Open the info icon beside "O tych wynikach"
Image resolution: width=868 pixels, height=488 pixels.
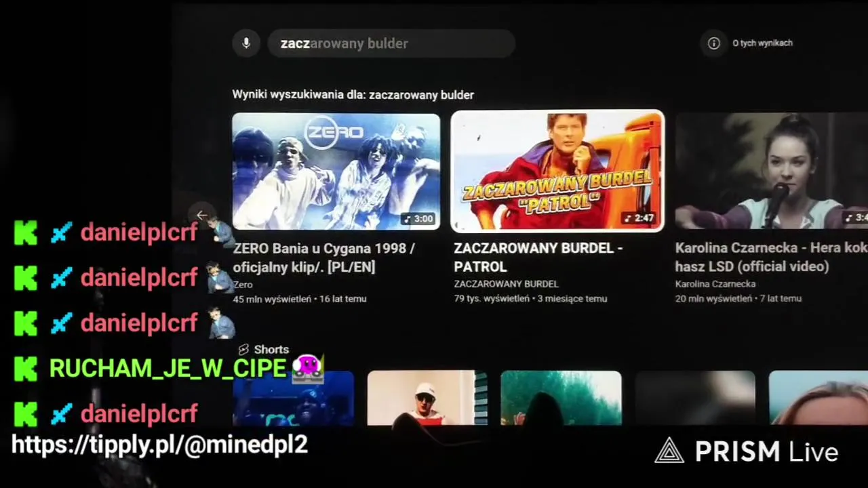click(713, 43)
